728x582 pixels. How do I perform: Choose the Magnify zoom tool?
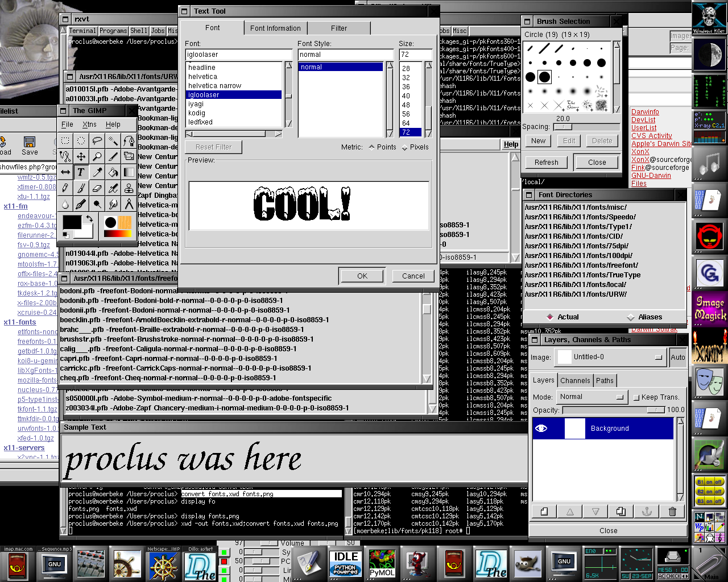pos(97,156)
